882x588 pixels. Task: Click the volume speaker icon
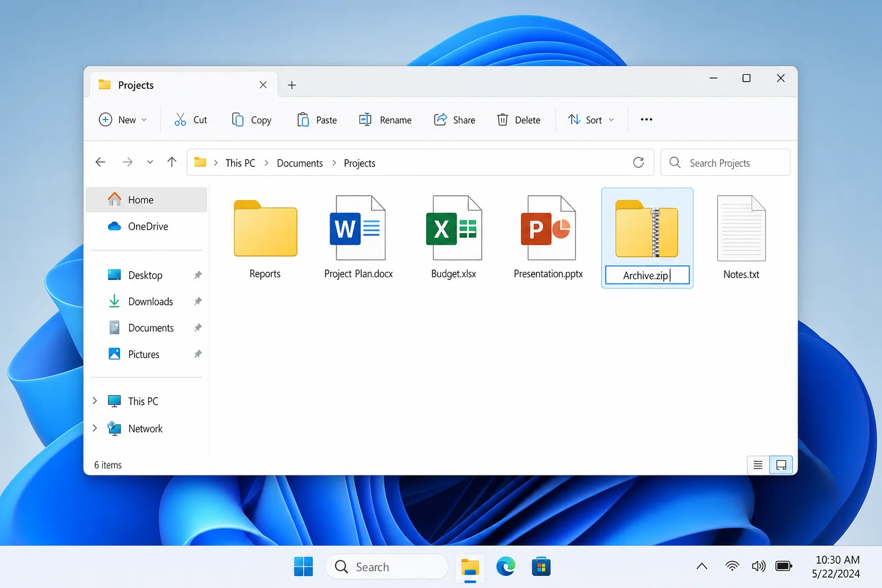(759, 566)
